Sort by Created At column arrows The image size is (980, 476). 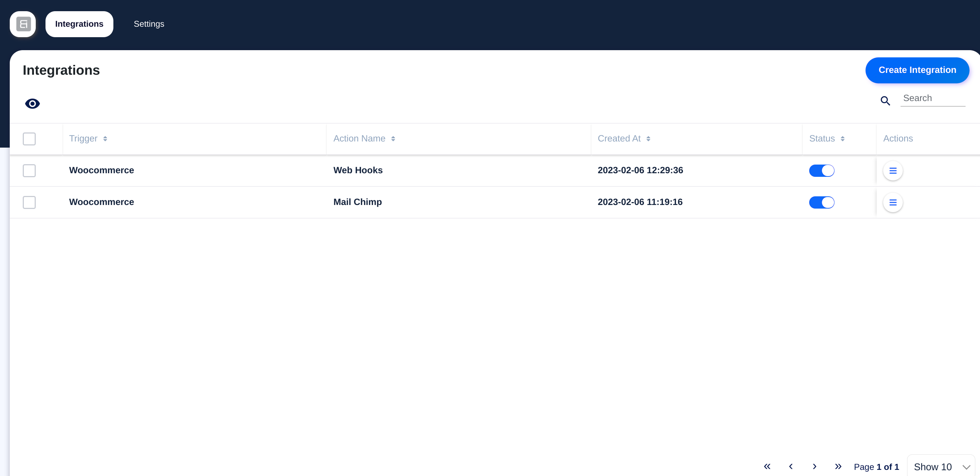coord(648,139)
